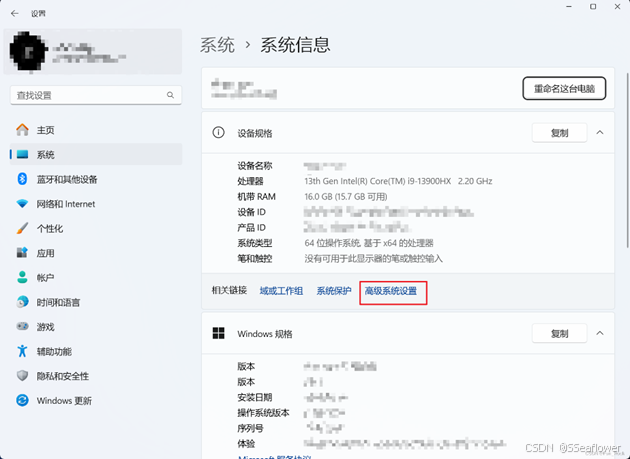
Task: Click the Windows Update sync icon
Action: click(x=22, y=400)
